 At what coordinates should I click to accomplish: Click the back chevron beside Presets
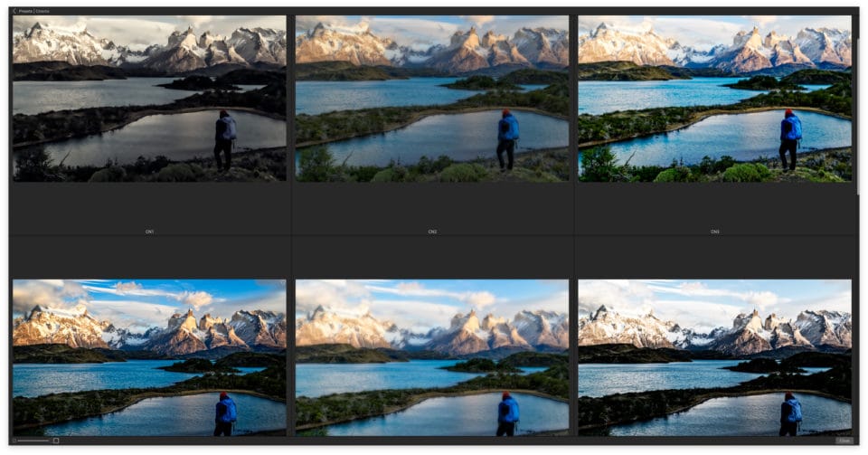click(14, 11)
